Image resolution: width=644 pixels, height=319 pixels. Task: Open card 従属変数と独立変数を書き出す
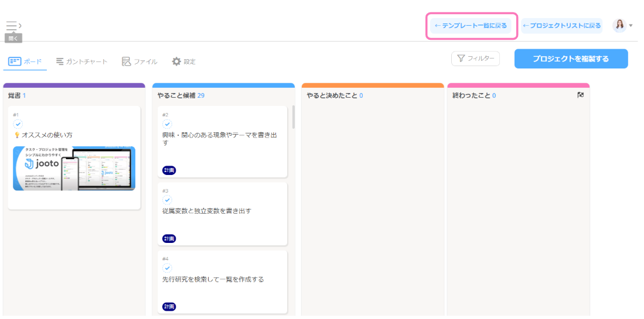tap(222, 214)
